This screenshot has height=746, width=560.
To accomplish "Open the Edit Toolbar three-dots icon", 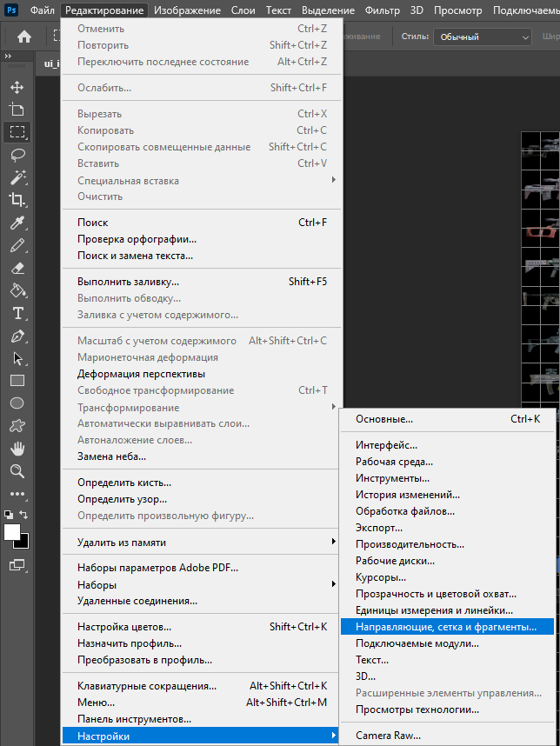I will click(x=17, y=494).
